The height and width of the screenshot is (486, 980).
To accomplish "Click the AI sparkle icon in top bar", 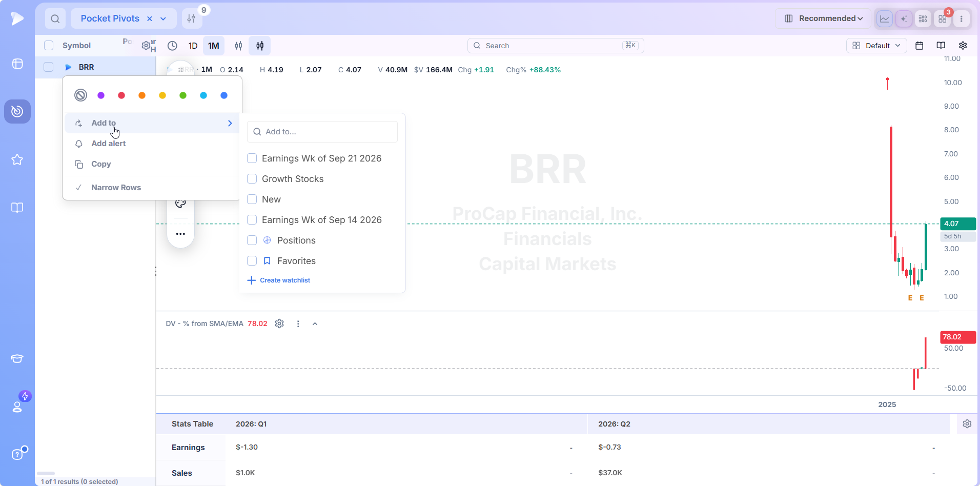I will (x=904, y=19).
